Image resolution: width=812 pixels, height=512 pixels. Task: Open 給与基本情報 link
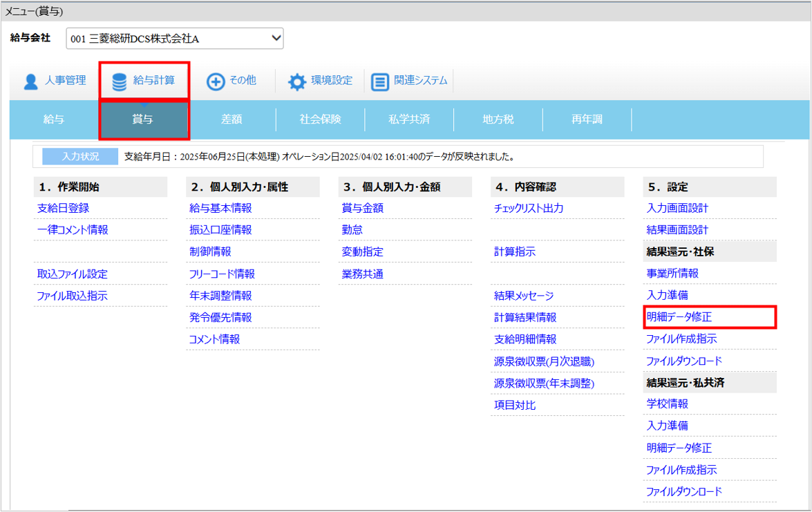[x=220, y=208]
